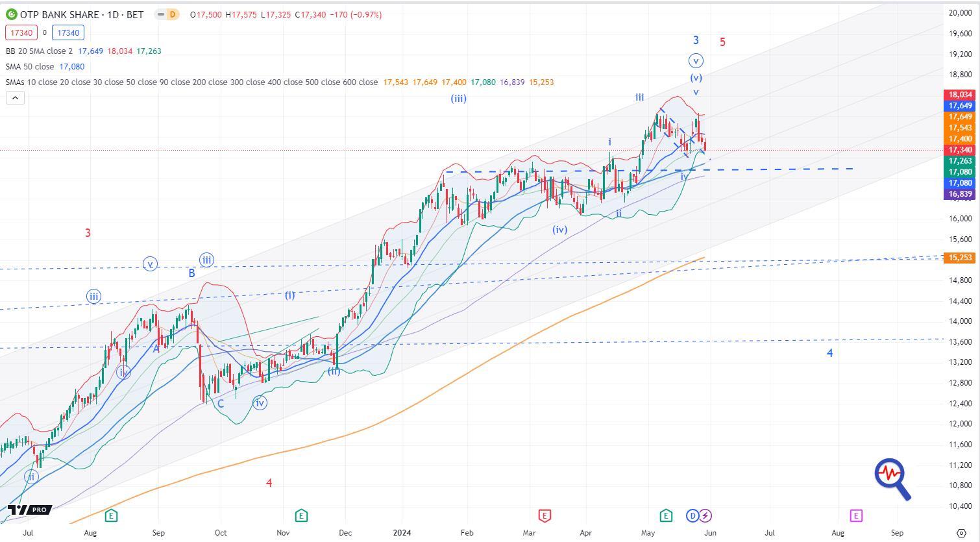Select the red wave label 4 above Oct
Image resolution: width=980 pixels, height=542 pixels.
point(269,483)
